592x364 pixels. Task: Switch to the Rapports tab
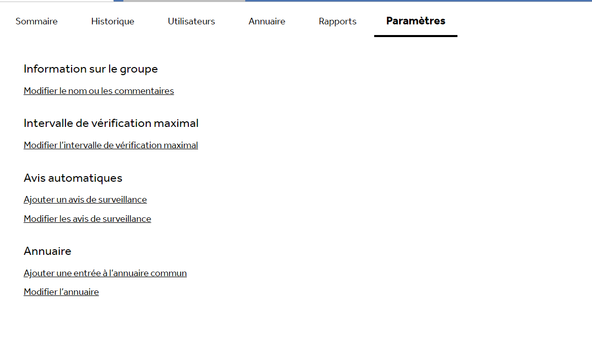click(x=337, y=21)
